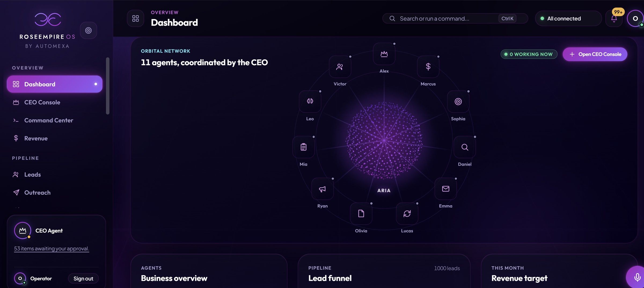The width and height of the screenshot is (644, 288).
Task: Click the grid icon next to Dashboard title
Action: point(136,19)
